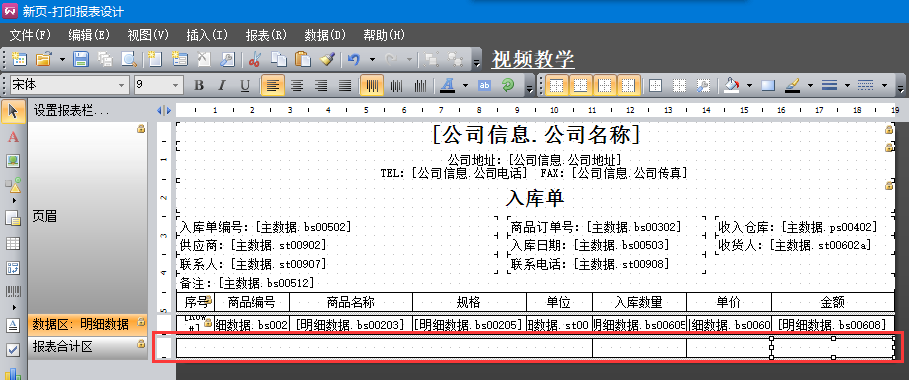Click the Save floppy disk icon
Screen dimensions: 909x380
point(80,59)
